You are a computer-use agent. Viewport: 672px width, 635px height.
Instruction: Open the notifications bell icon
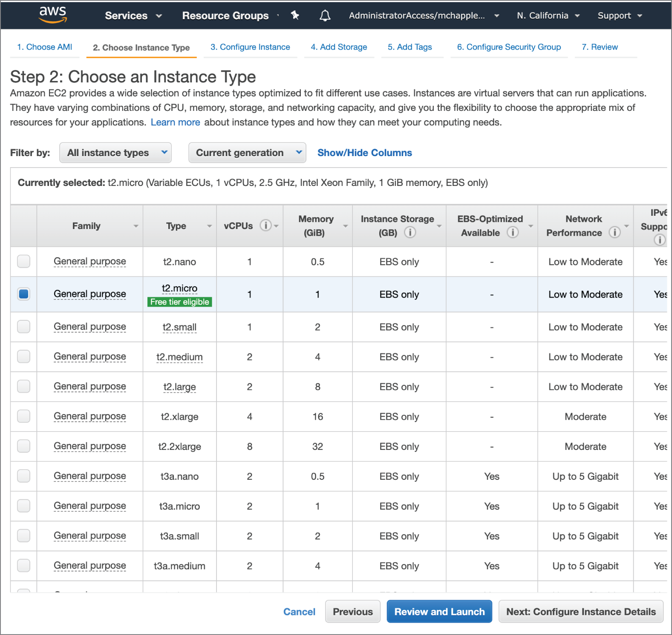click(x=325, y=16)
